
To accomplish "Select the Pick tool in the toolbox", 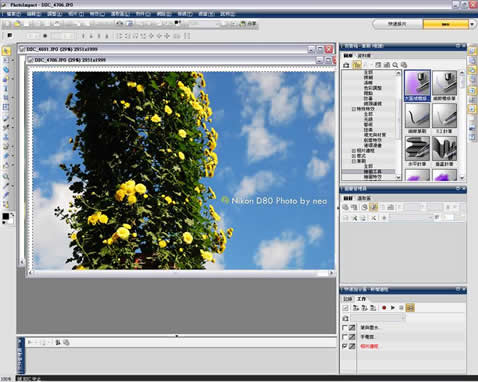I will click(x=6, y=51).
